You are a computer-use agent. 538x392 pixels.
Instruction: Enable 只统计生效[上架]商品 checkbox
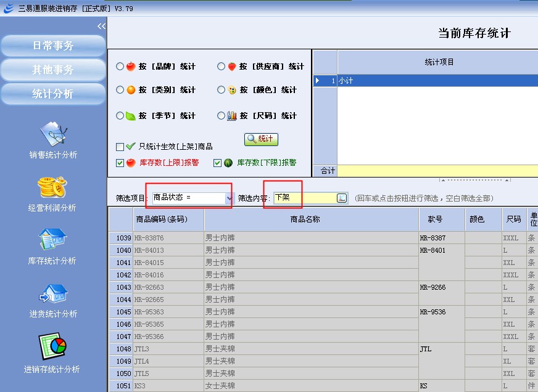tap(120, 147)
